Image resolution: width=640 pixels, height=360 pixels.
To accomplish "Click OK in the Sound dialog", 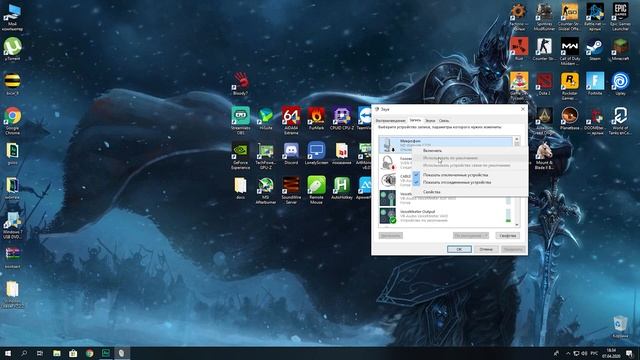I will pyautogui.click(x=459, y=249).
